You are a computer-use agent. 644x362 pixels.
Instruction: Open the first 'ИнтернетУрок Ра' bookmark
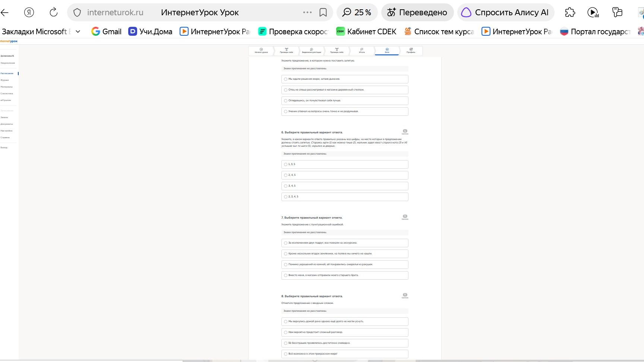click(x=215, y=32)
